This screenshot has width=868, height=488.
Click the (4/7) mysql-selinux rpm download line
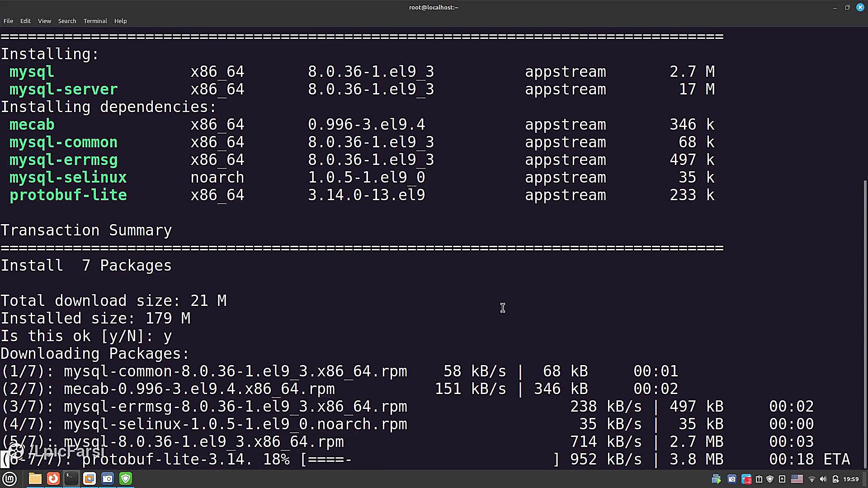[x=407, y=424]
